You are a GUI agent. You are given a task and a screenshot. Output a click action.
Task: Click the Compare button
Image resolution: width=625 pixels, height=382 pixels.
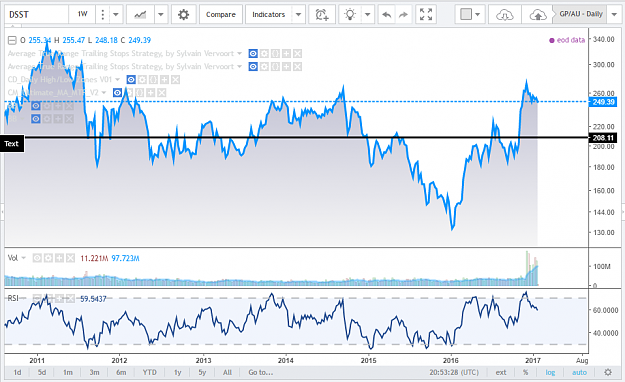click(221, 15)
